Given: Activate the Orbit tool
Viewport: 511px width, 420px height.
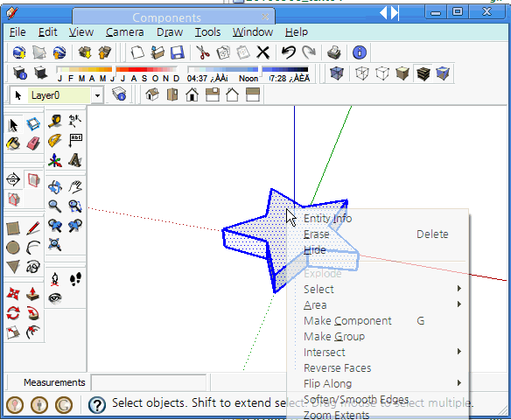Looking at the screenshot, I should point(55,187).
